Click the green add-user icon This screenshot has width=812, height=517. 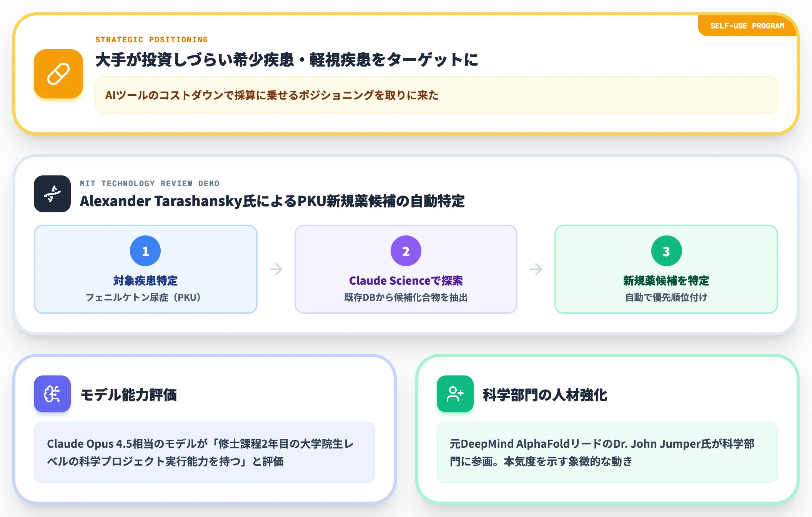(455, 394)
